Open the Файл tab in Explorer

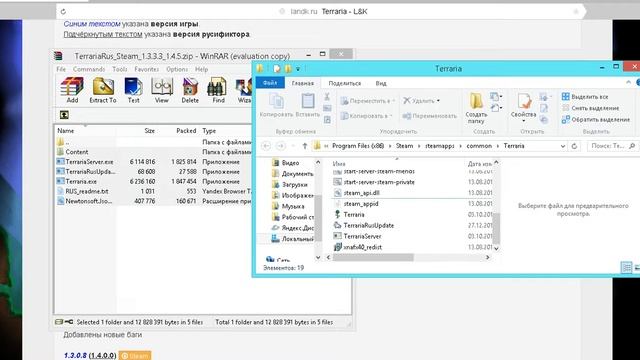click(270, 83)
